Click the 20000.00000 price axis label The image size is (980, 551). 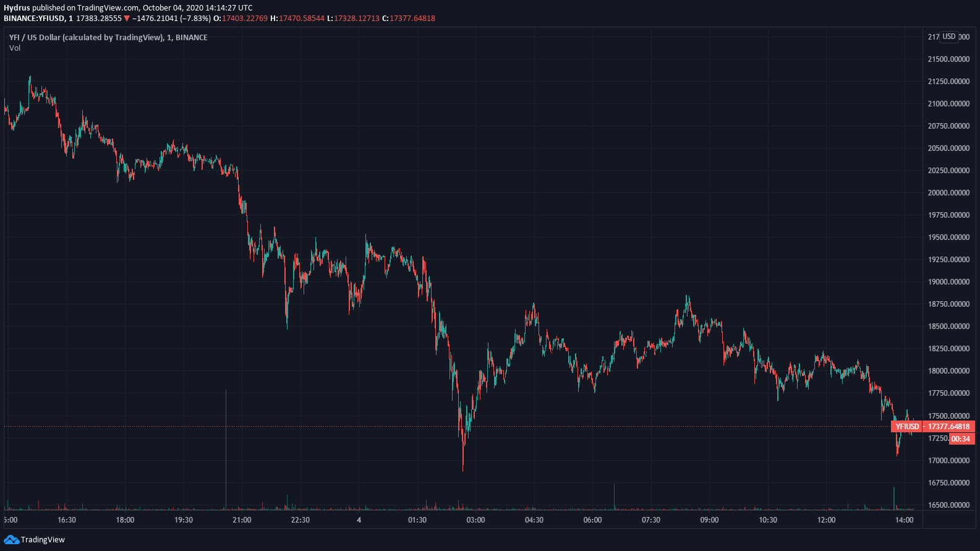point(948,193)
